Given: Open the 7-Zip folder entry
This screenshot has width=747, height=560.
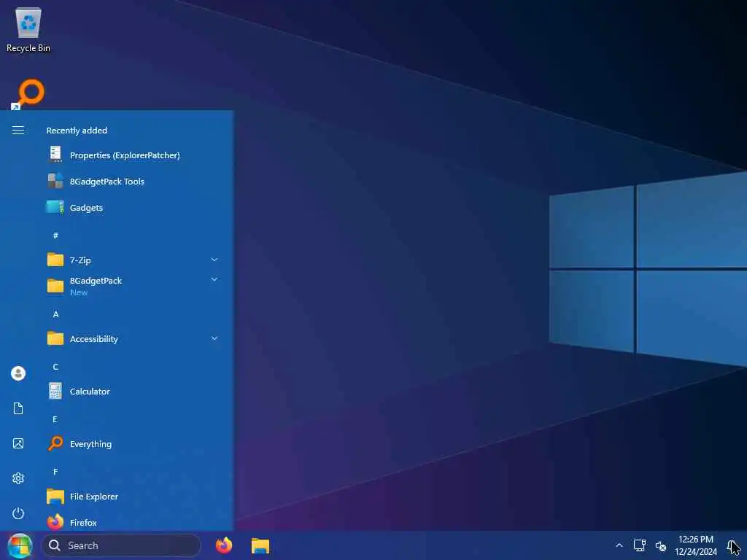Looking at the screenshot, I should tap(133, 260).
